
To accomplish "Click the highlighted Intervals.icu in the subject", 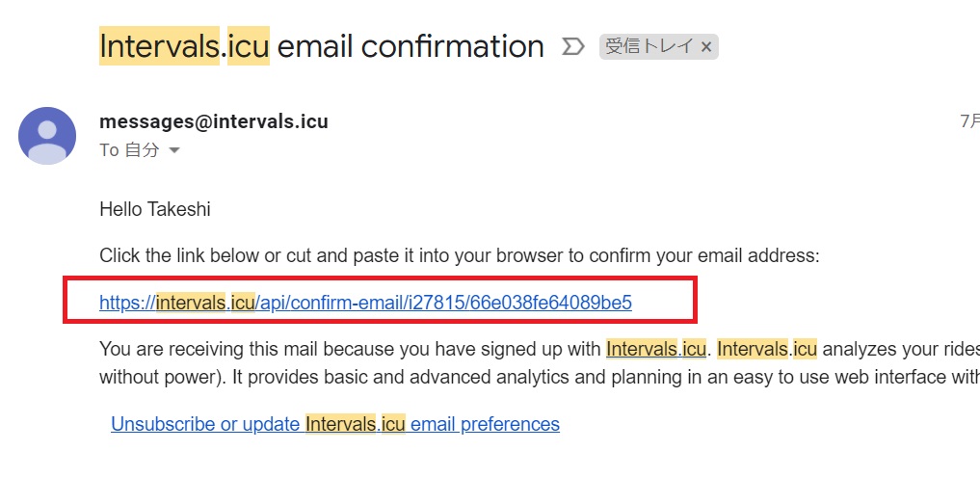I will [x=183, y=46].
